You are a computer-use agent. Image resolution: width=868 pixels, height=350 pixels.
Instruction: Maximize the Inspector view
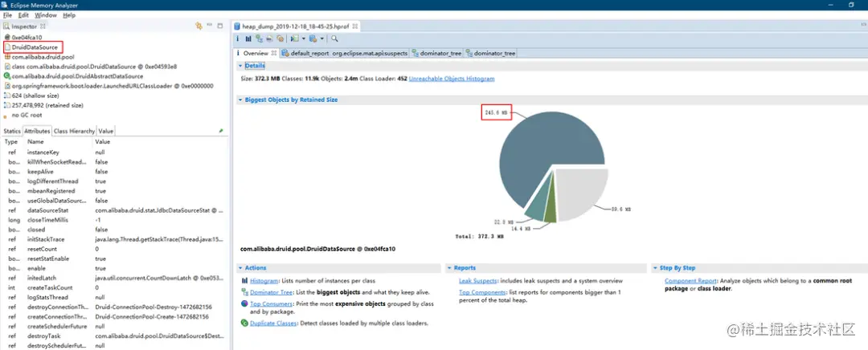tap(219, 26)
